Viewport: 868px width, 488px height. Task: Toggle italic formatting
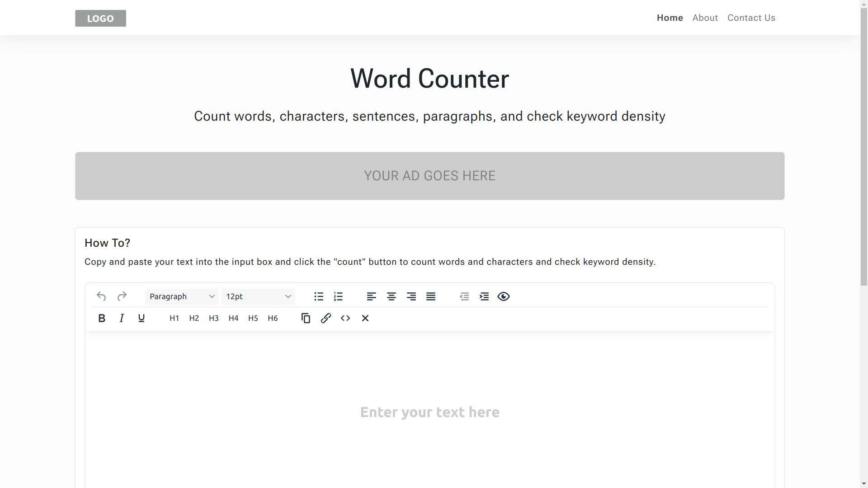point(122,318)
